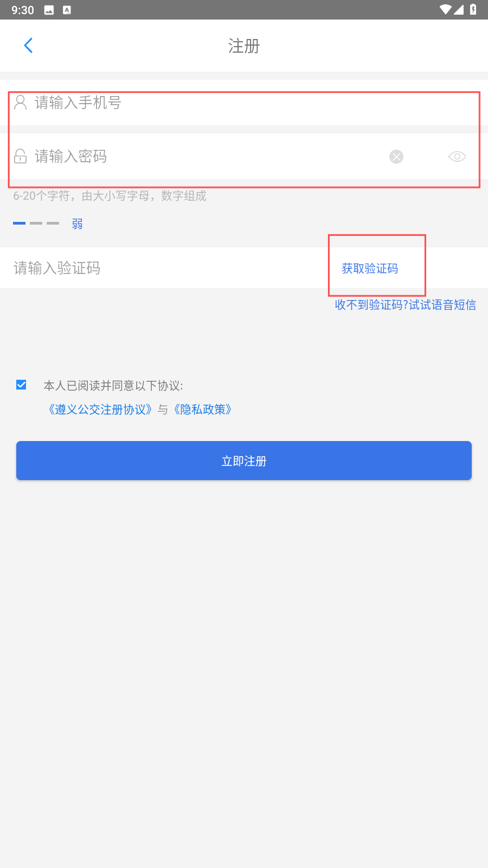Focus the 请输入手机号 input field
Image resolution: width=488 pixels, height=868 pixels.
(244, 103)
